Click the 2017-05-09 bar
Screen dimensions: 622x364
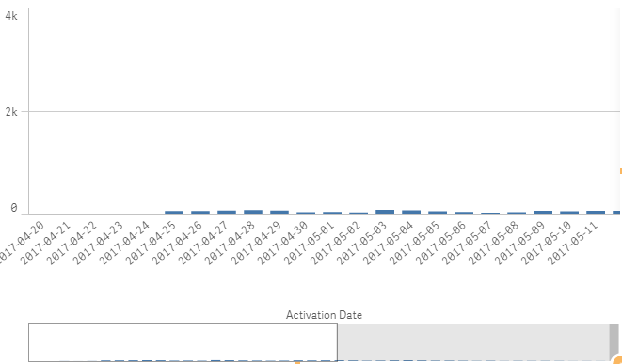pyautogui.click(x=543, y=213)
